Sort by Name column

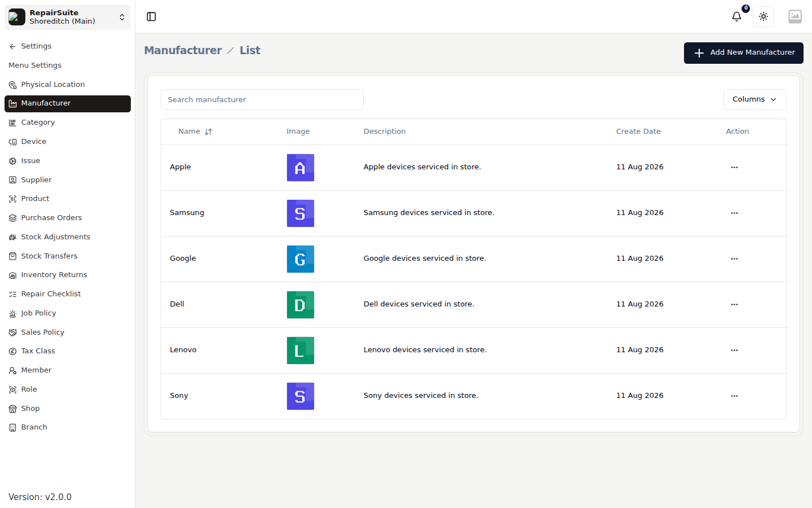[195, 132]
